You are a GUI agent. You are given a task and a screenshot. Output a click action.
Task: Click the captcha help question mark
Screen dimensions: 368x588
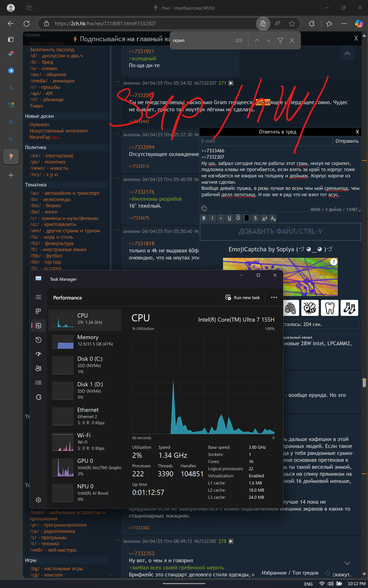coord(334,262)
